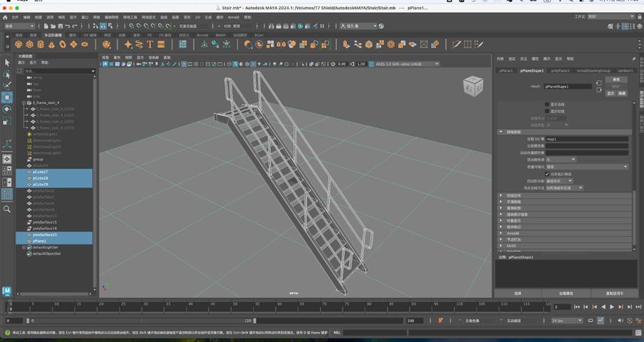The image size is (644, 342).
Task: Click the go to start of playback button
Action: click(577, 307)
